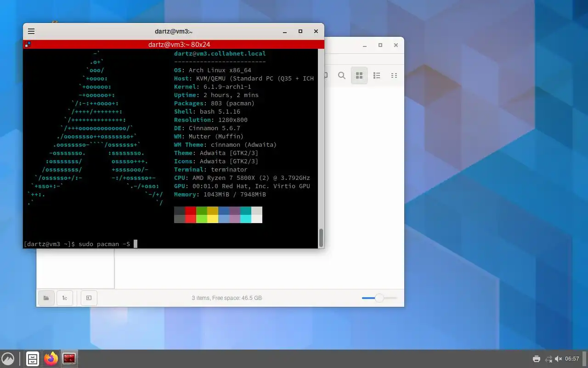Open the Cinnamon application menu
The image size is (588, 368).
pyautogui.click(x=8, y=359)
